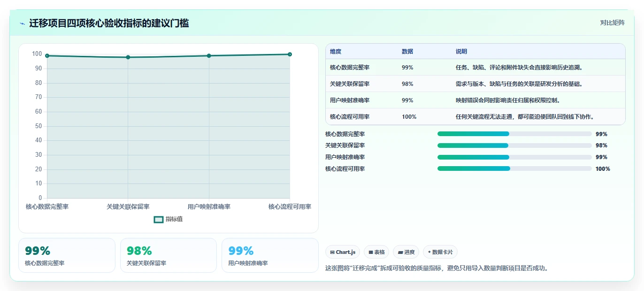
Task: Click the 进度 tag
Action: pyautogui.click(x=406, y=252)
